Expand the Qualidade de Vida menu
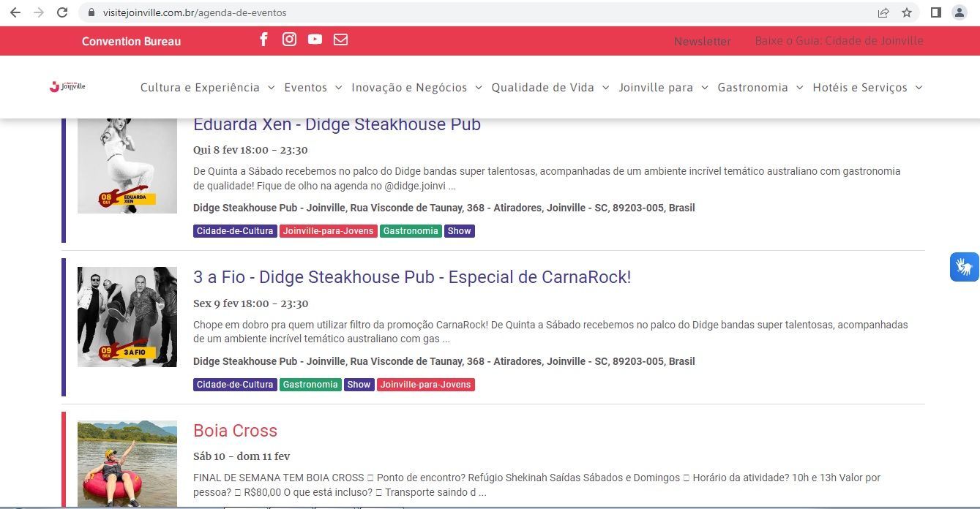980x509 pixels. point(550,88)
